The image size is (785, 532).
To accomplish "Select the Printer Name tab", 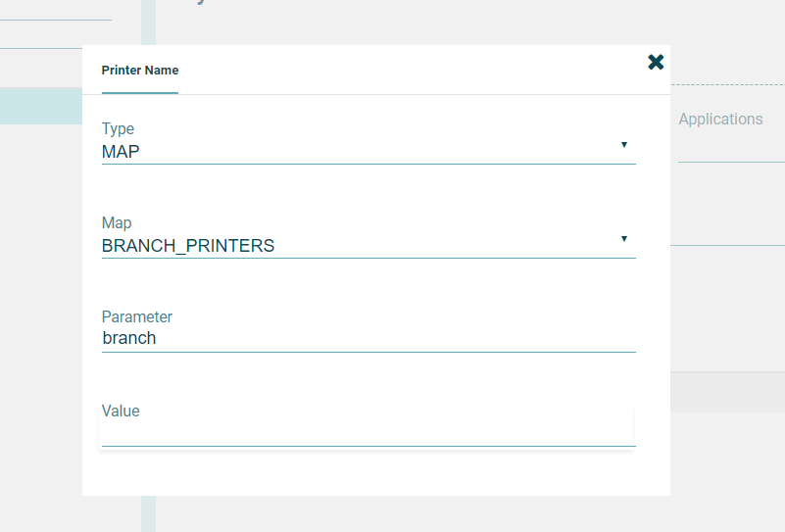I will click(140, 71).
